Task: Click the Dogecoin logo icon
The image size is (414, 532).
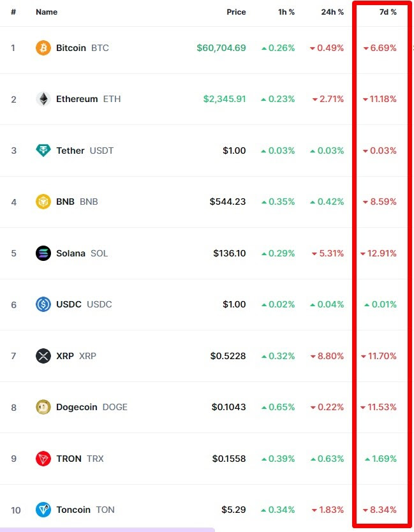Action: click(x=43, y=407)
